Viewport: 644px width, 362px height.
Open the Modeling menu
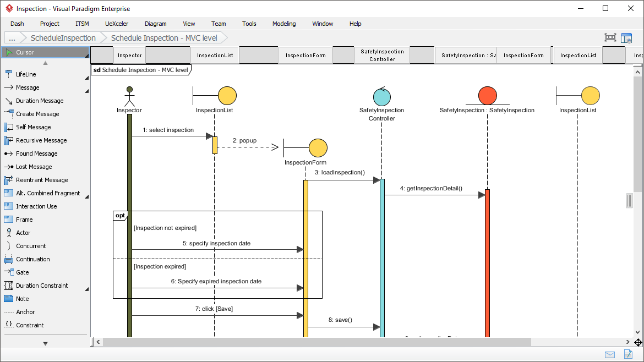284,24
